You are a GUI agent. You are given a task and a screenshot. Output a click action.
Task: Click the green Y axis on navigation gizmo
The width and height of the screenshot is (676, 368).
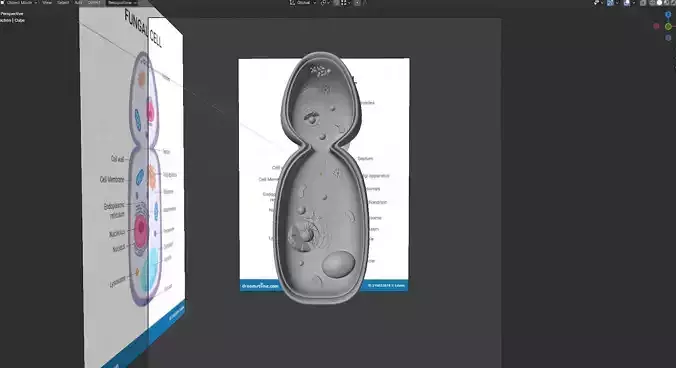point(668,26)
